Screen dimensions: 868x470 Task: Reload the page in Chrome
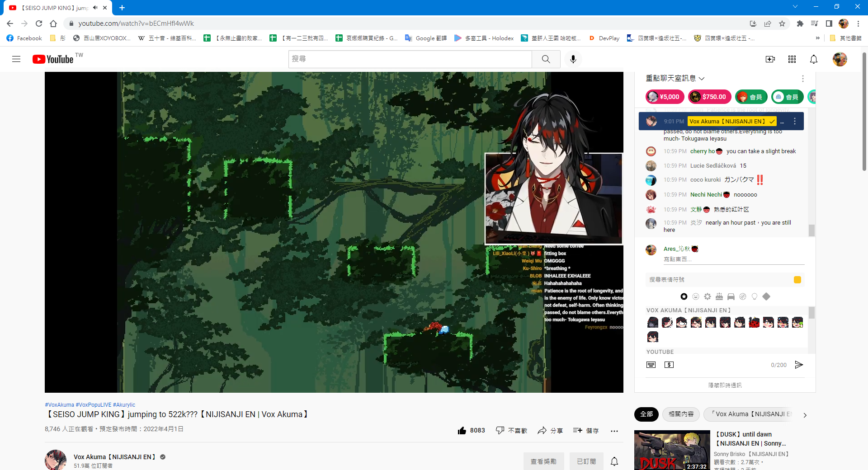[x=39, y=23]
